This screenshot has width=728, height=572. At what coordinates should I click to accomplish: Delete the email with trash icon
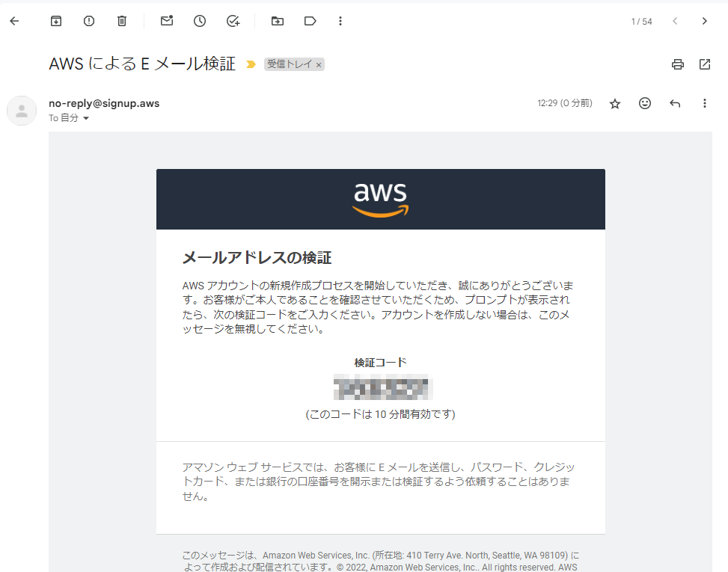coord(122,21)
